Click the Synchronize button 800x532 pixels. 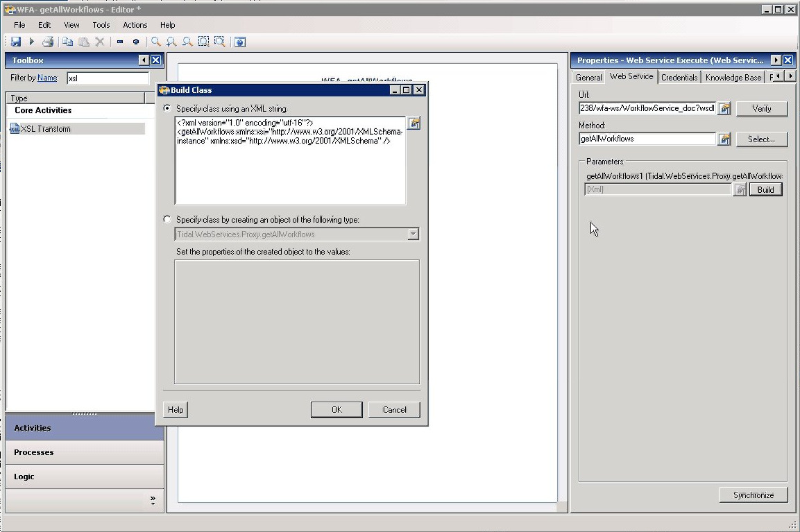(x=754, y=495)
